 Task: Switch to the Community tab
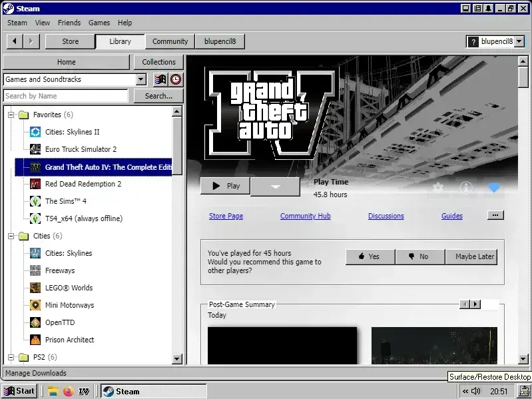170,41
